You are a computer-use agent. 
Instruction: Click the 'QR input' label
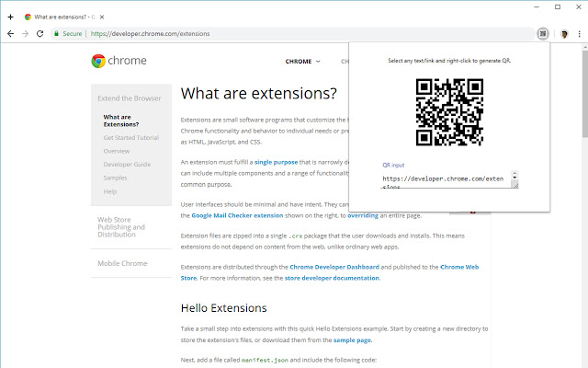[x=393, y=165]
